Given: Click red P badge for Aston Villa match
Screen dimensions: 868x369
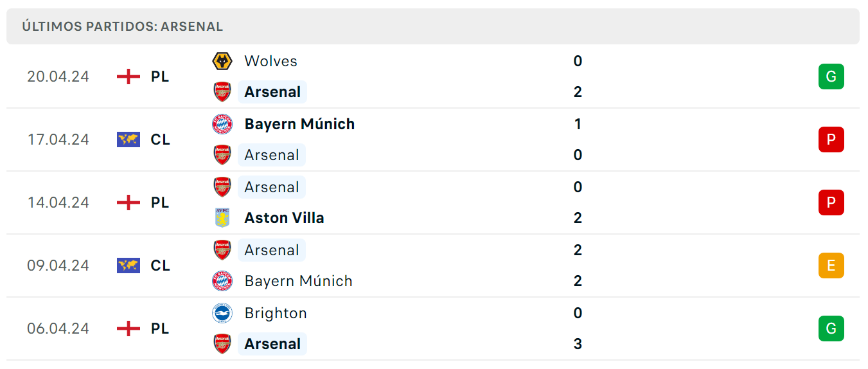Looking at the screenshot, I should tap(831, 203).
